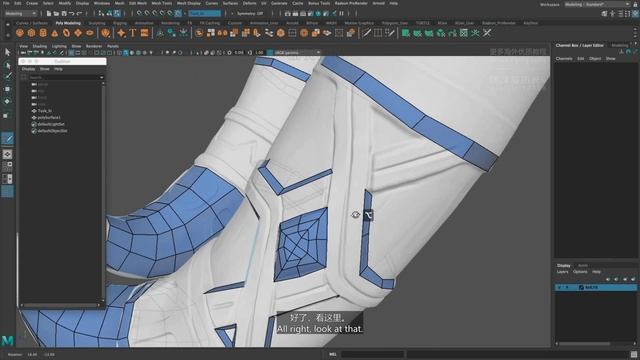Image resolution: width=640 pixels, height=360 pixels.
Task: Toggle the four-pane layout button in Tool Box
Action: click(x=7, y=166)
